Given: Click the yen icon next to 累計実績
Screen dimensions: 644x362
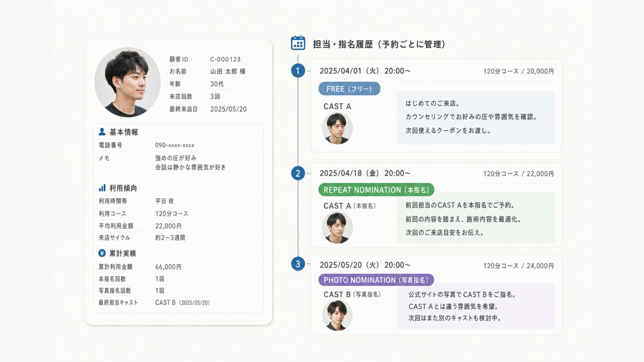Looking at the screenshot, I should (102, 253).
